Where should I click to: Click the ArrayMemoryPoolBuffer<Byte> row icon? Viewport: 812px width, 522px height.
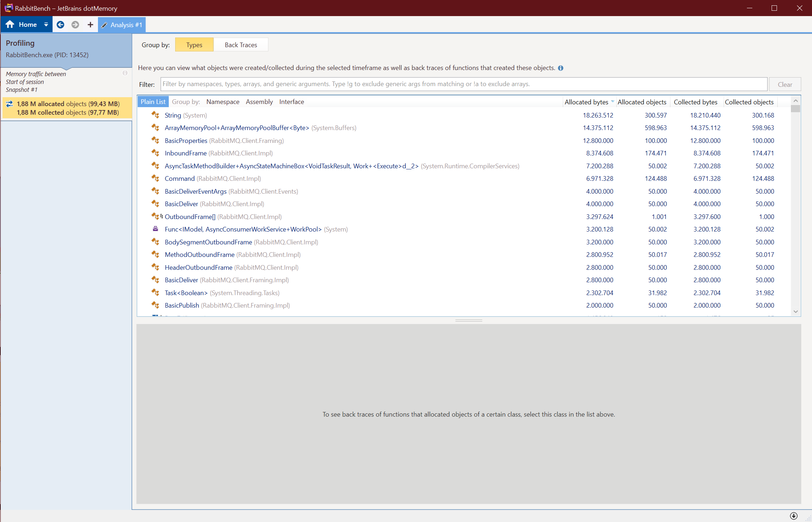pyautogui.click(x=155, y=128)
